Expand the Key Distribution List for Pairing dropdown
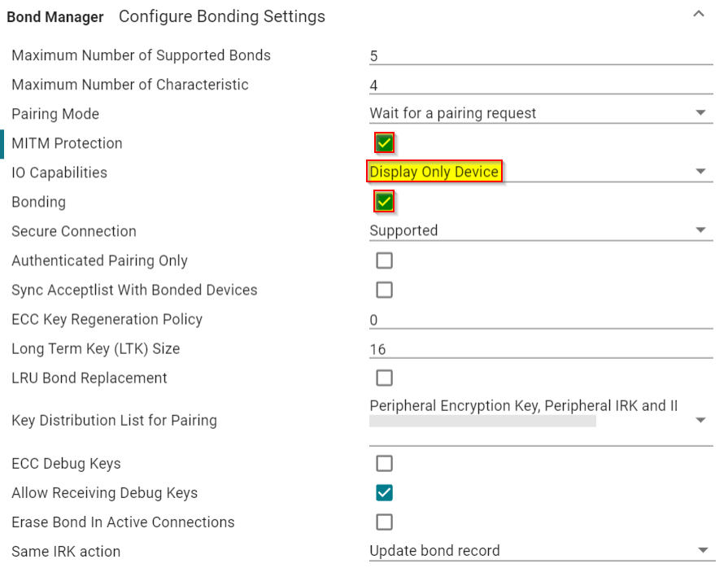This screenshot has height=568, width=728. click(701, 420)
